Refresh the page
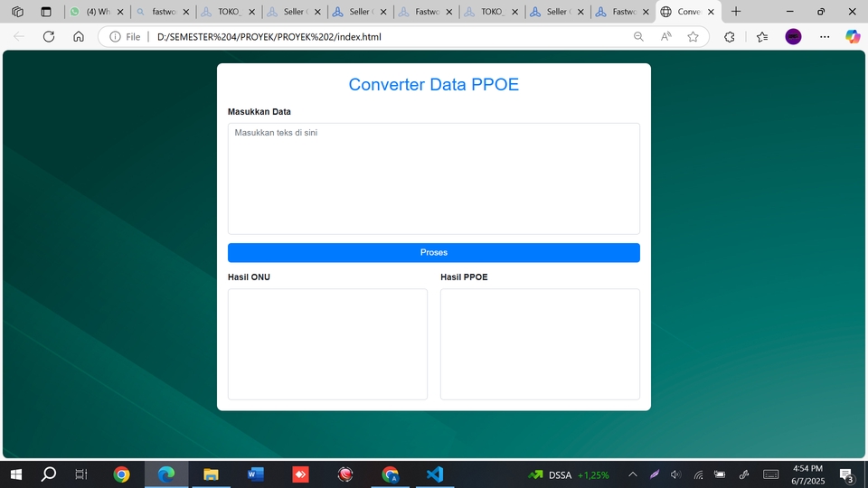This screenshot has height=488, width=868. pyautogui.click(x=49, y=36)
